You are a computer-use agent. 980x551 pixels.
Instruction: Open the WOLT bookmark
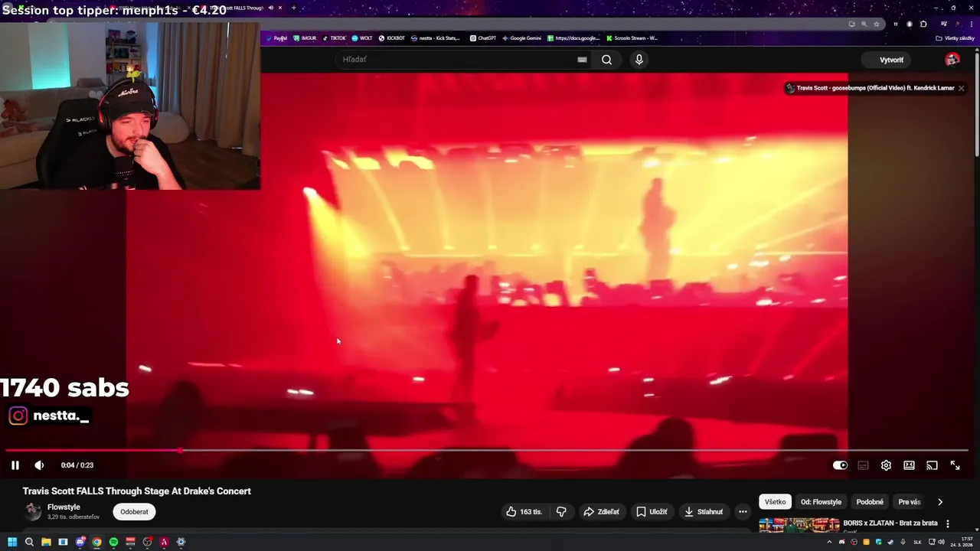coord(362,37)
